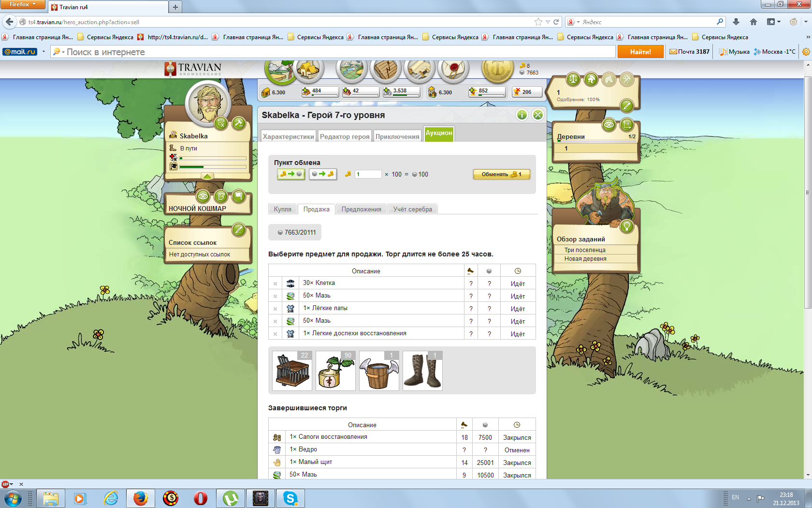The height and width of the screenshot is (508, 812).
Task: Switch to the Приключения tab
Action: [397, 136]
